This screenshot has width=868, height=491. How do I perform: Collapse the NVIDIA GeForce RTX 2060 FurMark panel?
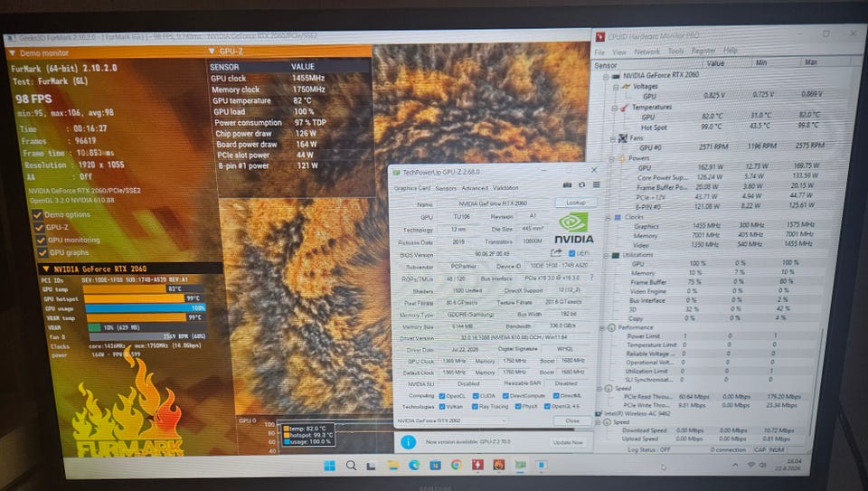tap(46, 269)
